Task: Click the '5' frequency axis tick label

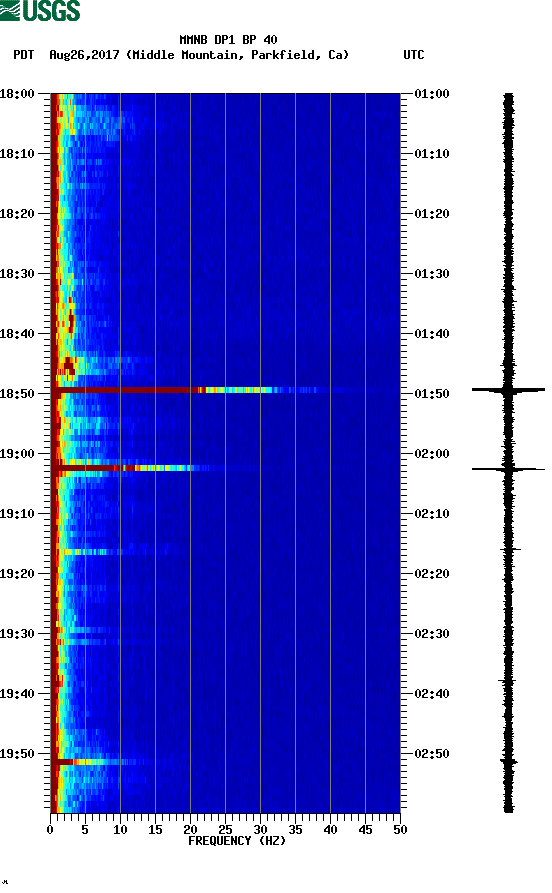Action: (85, 830)
